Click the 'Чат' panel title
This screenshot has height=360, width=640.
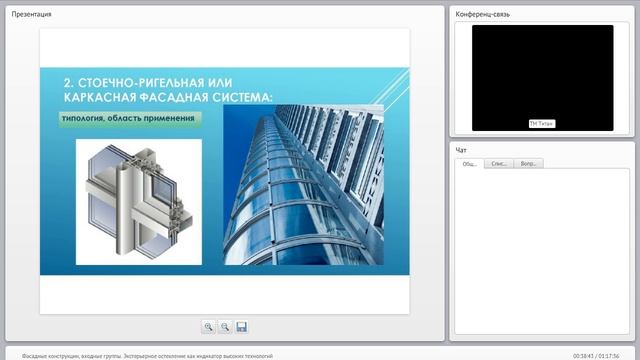click(x=461, y=150)
